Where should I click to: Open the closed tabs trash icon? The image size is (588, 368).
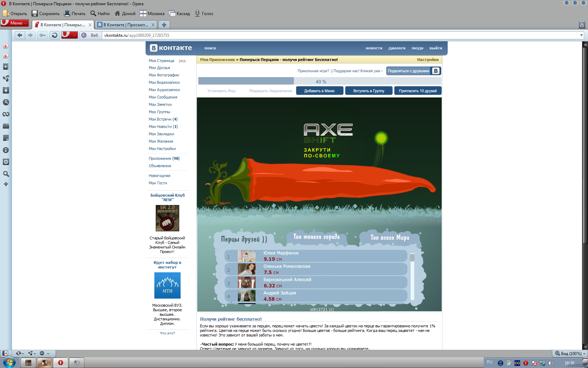[582, 25]
